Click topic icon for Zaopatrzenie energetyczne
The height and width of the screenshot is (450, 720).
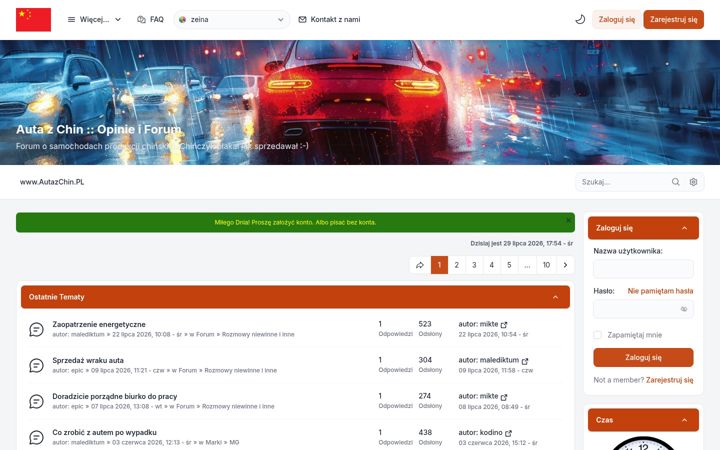[x=36, y=329]
